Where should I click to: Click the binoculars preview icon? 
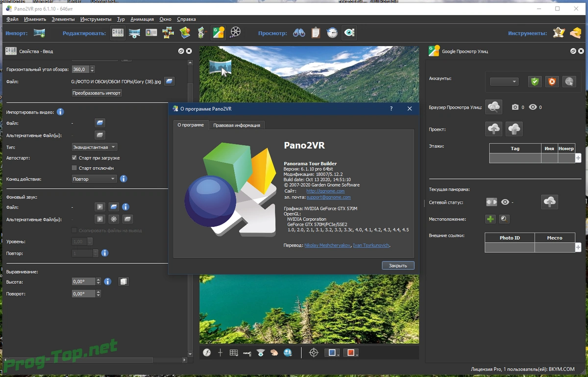point(299,33)
